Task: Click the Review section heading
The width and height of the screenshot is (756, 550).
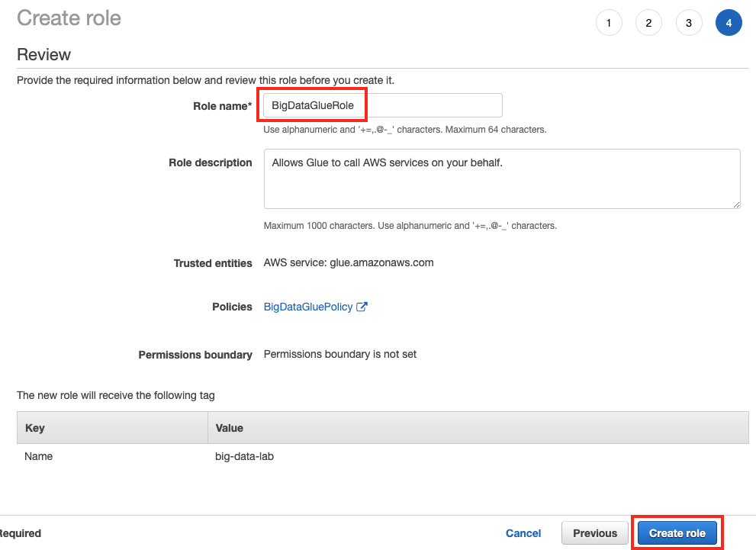Action: pos(44,55)
